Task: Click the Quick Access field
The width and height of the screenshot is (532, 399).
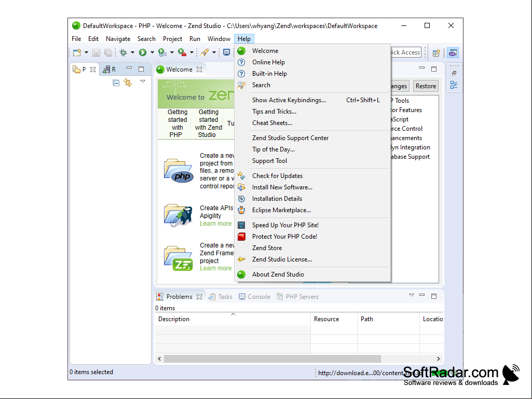Action: (405, 52)
